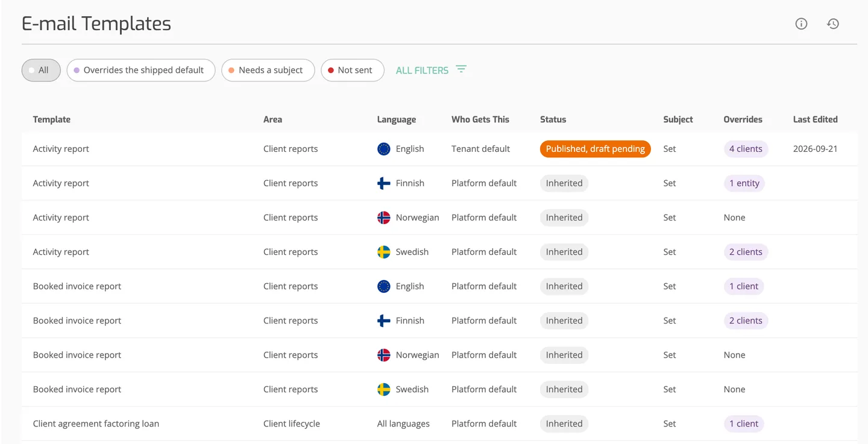Sort by the Status column header
Screen dimensions: 868x444
(553, 119)
